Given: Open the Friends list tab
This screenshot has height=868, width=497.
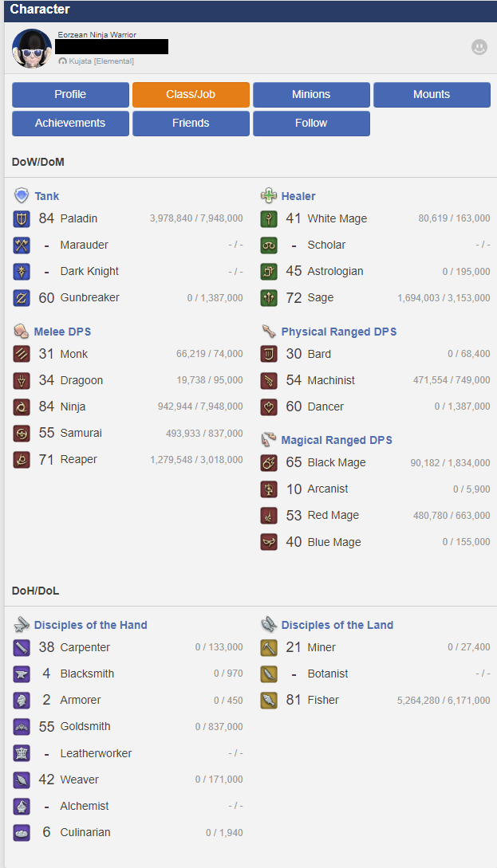Looking at the screenshot, I should [x=191, y=124].
